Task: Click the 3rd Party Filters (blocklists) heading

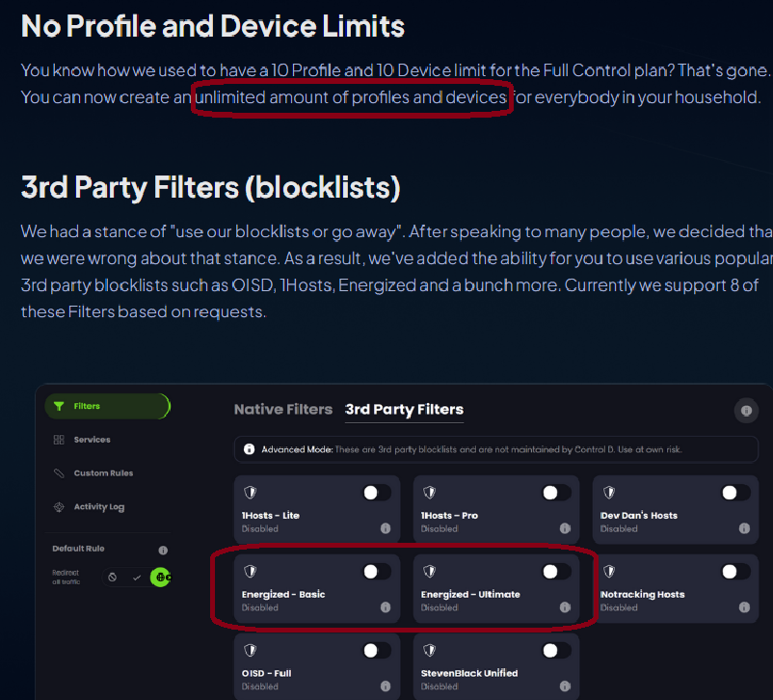Action: (x=210, y=187)
